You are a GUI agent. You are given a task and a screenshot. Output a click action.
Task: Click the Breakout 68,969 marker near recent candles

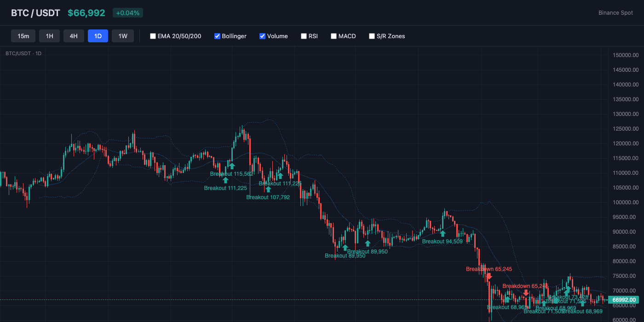tap(582, 303)
